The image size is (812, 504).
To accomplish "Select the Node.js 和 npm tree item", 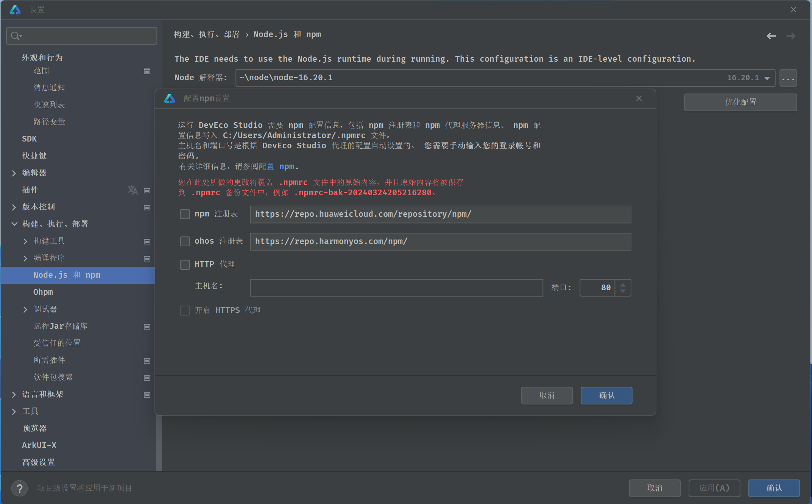I will (78, 275).
